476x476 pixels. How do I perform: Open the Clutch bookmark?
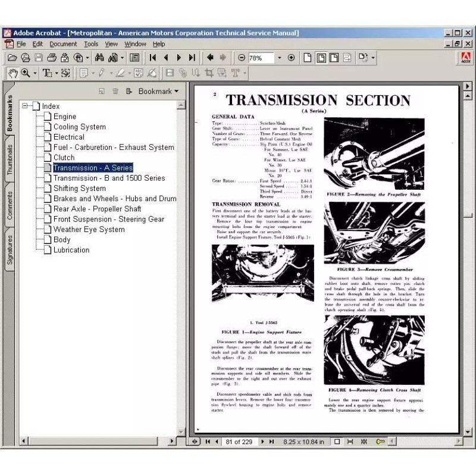(x=64, y=158)
